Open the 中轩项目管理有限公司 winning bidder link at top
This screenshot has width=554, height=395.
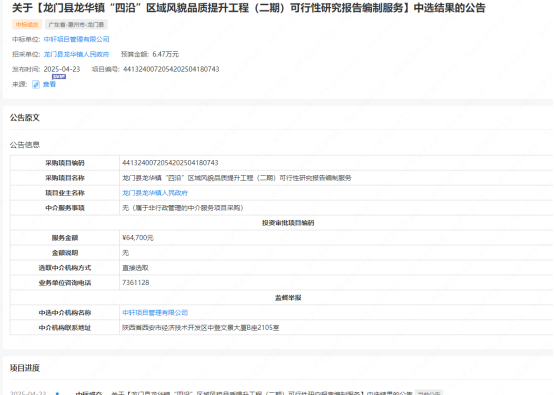point(76,39)
